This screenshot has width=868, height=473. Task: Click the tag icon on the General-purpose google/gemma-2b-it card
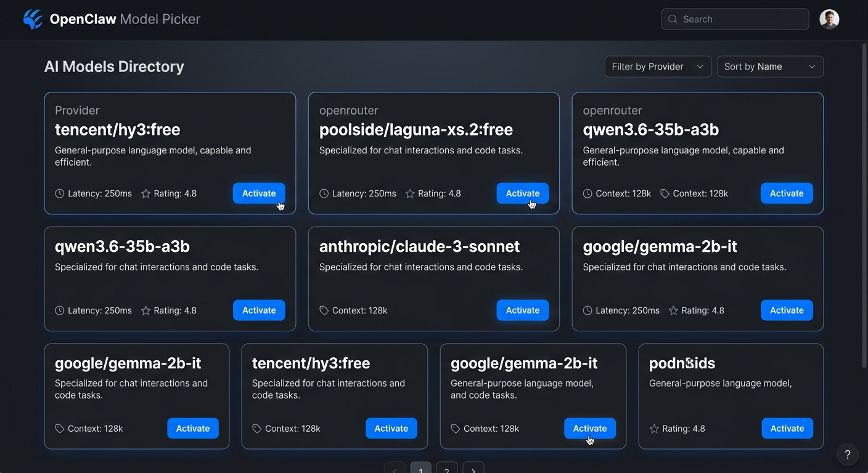coord(456,429)
